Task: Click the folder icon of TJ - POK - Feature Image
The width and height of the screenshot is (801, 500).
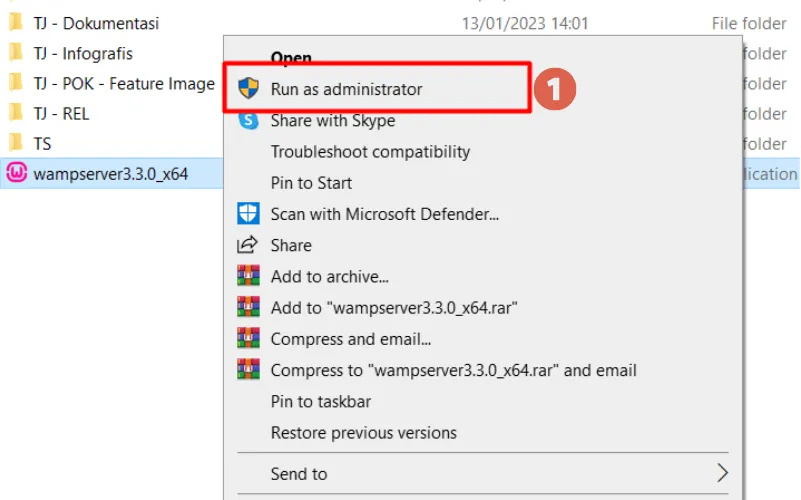Action: pyautogui.click(x=16, y=82)
